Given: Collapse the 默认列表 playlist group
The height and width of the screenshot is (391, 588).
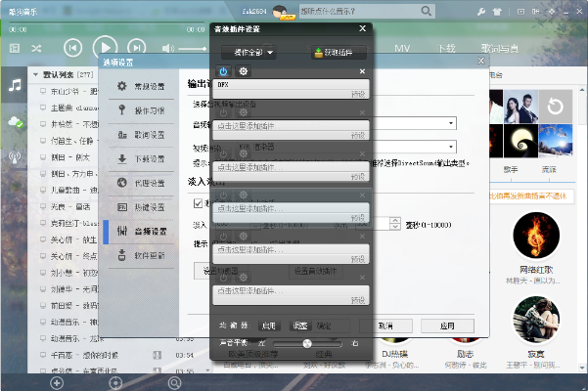Looking at the screenshot, I should click(36, 74).
